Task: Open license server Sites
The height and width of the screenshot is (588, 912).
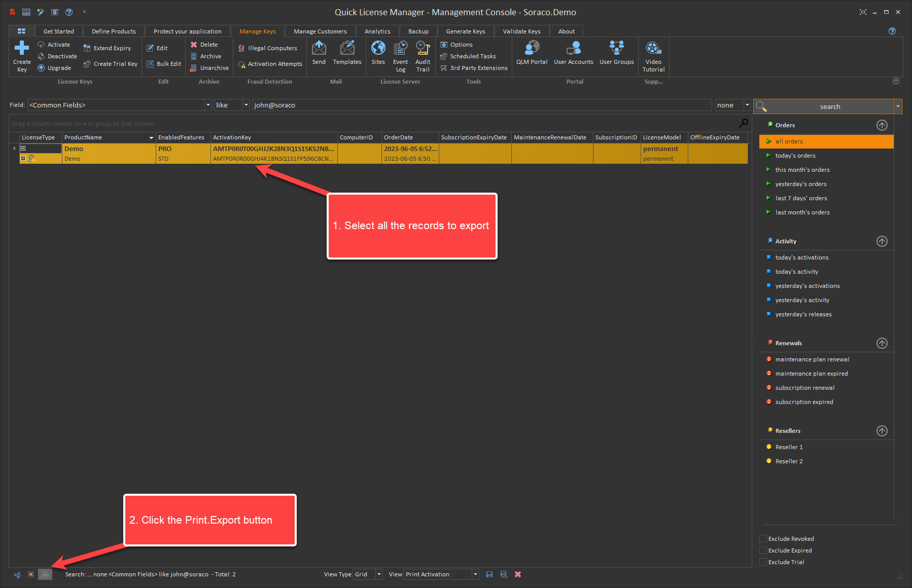Action: [x=378, y=53]
